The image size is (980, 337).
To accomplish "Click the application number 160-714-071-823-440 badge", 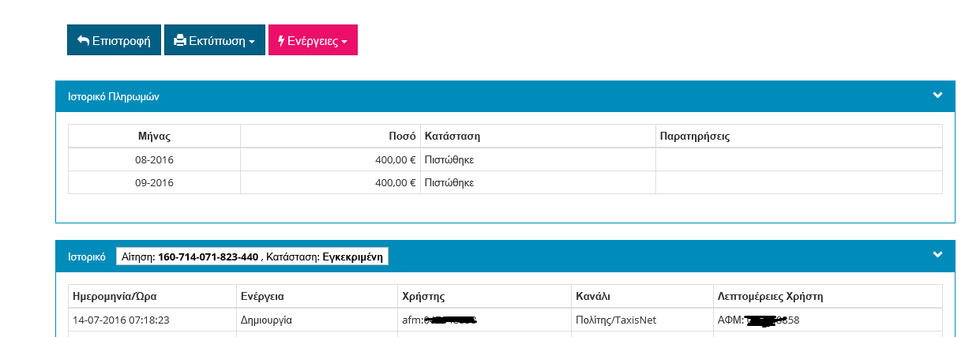I will point(208,256).
